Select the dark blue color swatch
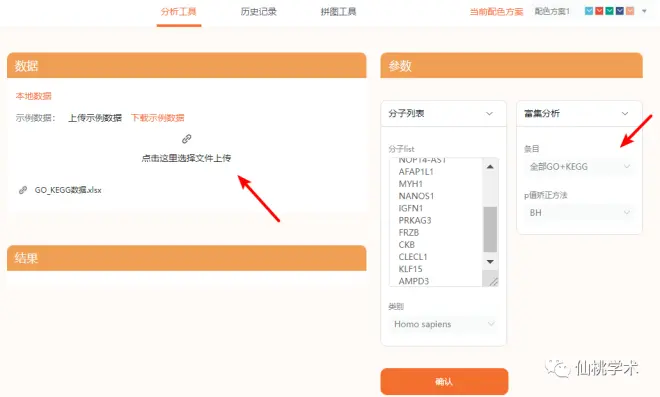660x397 pixels. pos(620,11)
